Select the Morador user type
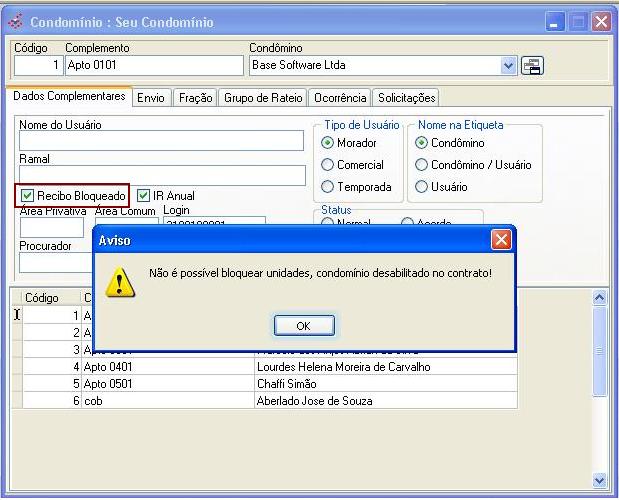This screenshot has width=619, height=500. click(327, 143)
